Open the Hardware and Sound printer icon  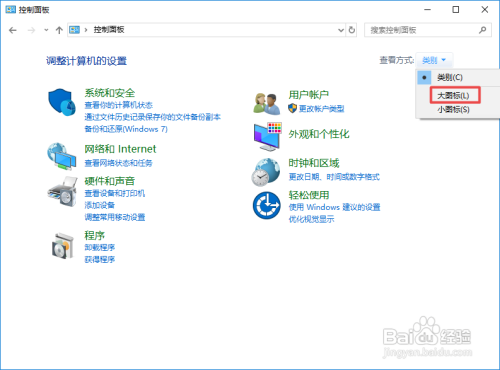click(63, 192)
